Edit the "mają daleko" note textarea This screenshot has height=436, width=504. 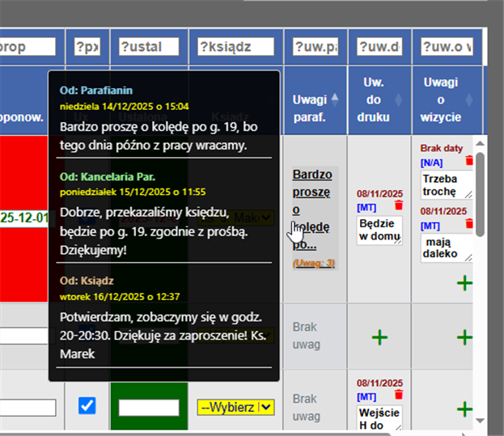pyautogui.click(x=447, y=248)
